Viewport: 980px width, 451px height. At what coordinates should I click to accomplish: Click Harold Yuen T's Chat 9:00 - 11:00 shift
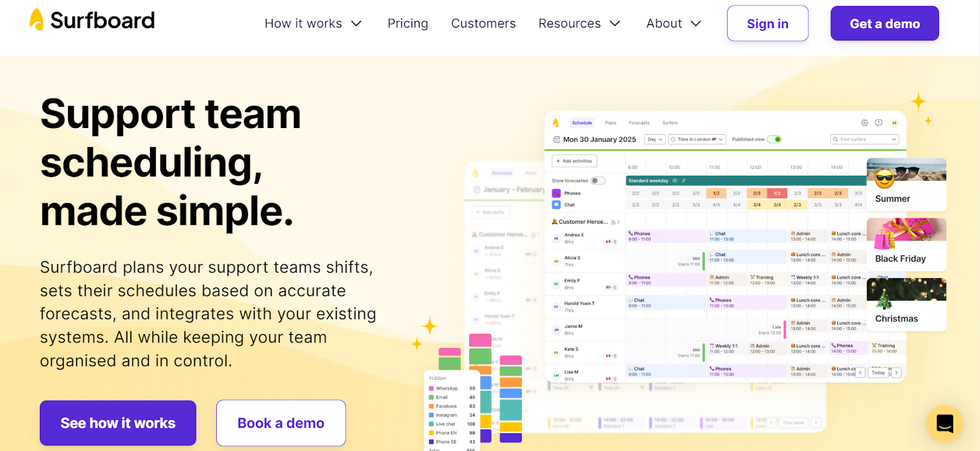click(x=666, y=303)
